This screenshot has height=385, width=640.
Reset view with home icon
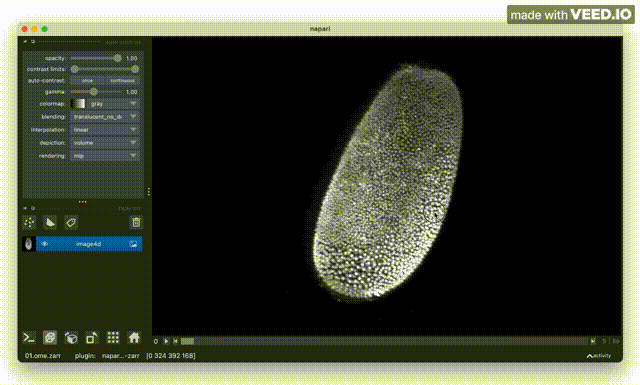point(134,338)
